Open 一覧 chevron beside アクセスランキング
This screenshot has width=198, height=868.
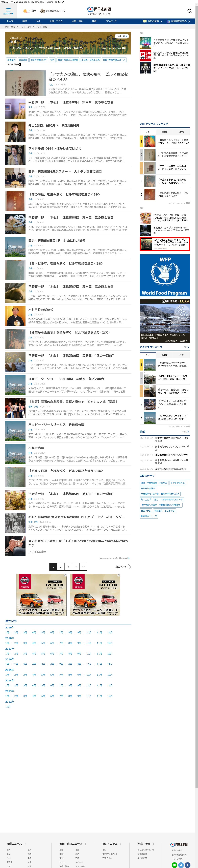(186, 347)
